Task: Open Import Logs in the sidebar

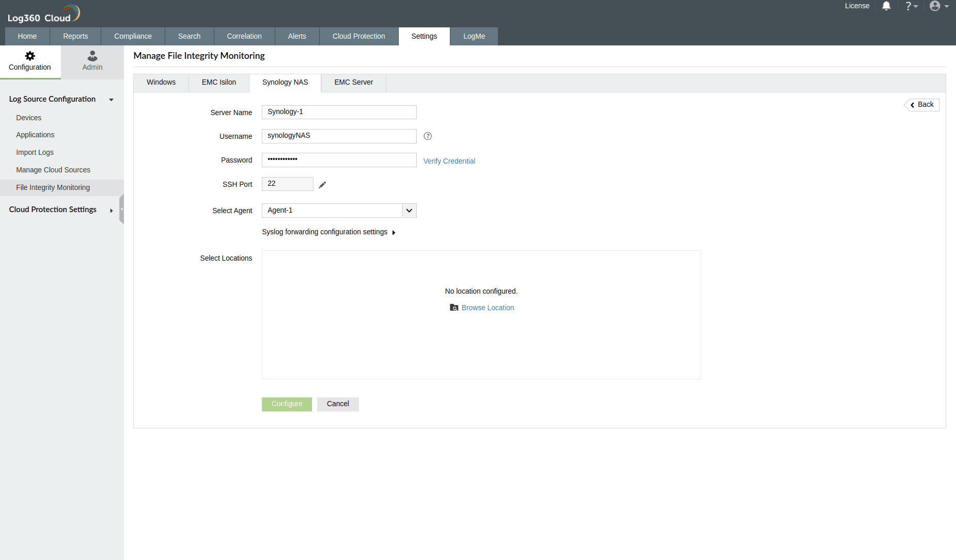Action: [x=35, y=152]
